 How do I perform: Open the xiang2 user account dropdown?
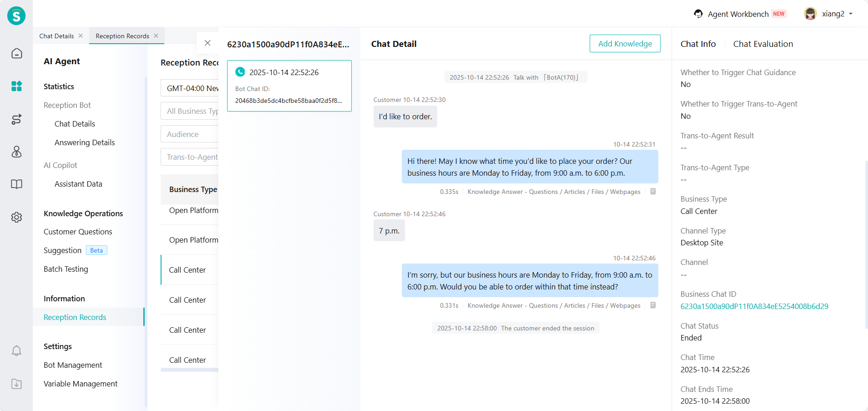pyautogui.click(x=828, y=14)
